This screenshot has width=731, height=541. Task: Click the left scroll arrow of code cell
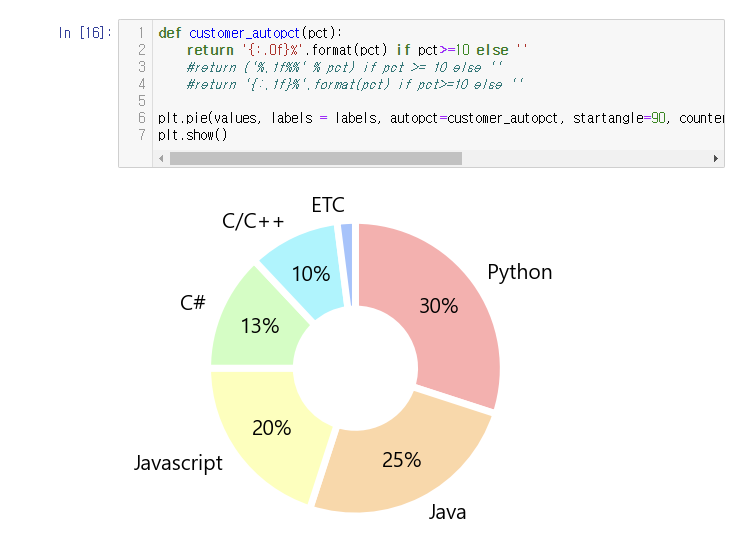(x=161, y=159)
